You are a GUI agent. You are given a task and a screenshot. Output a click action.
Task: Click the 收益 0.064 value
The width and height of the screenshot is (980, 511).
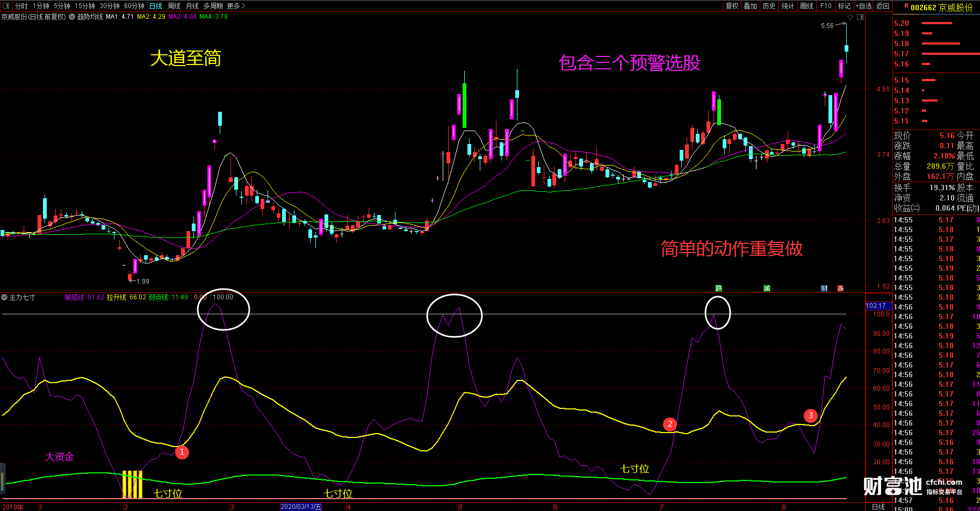[945, 208]
